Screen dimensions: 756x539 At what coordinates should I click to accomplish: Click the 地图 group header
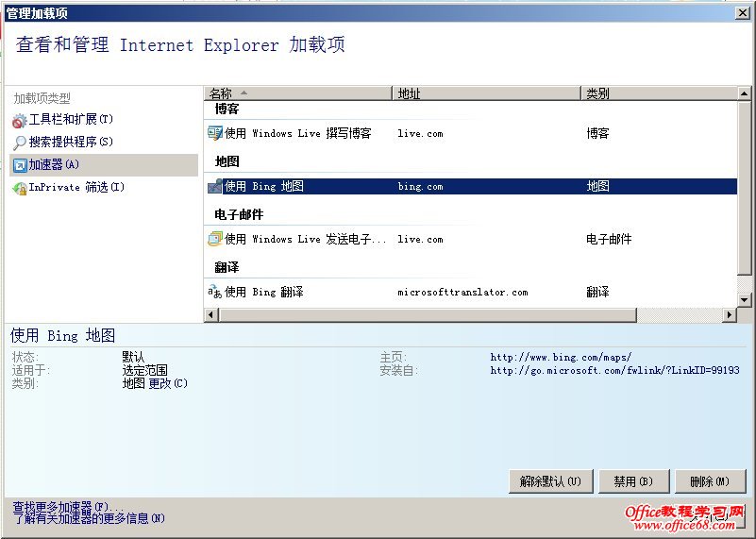(x=227, y=161)
